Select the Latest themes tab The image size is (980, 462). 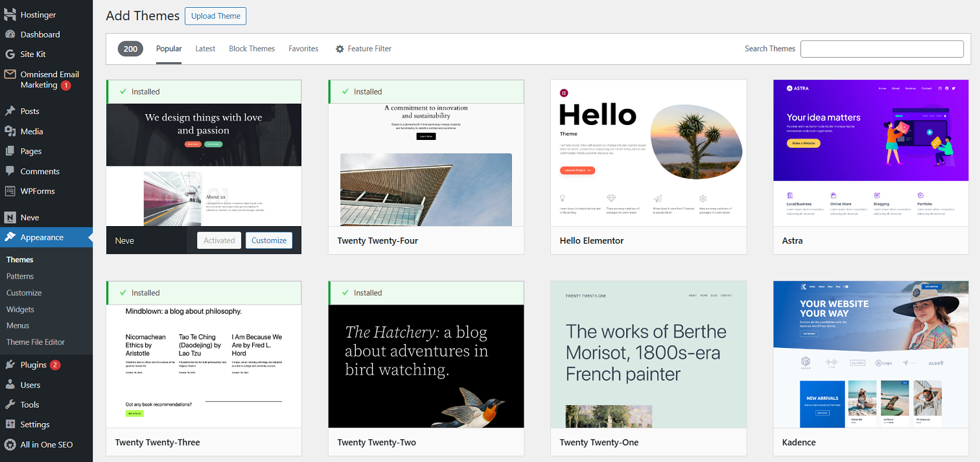[205, 49]
